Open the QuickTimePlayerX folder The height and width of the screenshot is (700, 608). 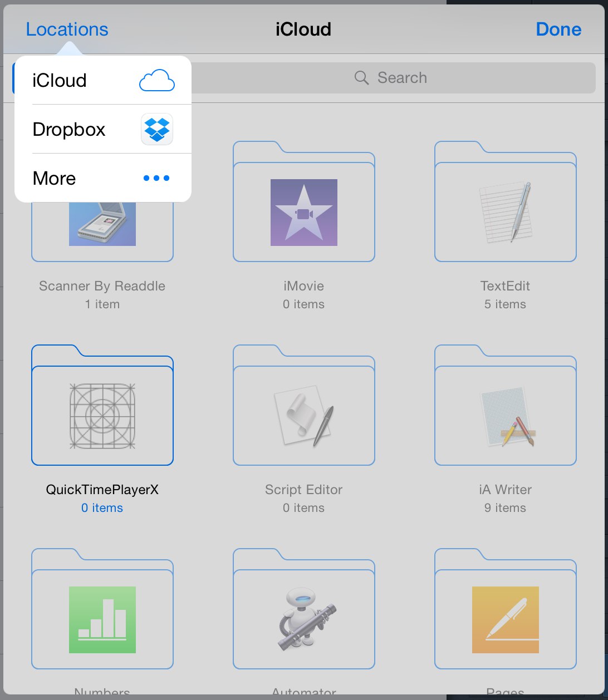click(x=102, y=405)
